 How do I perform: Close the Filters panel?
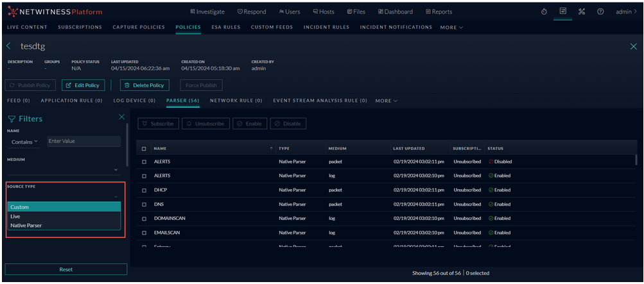pyautogui.click(x=122, y=117)
